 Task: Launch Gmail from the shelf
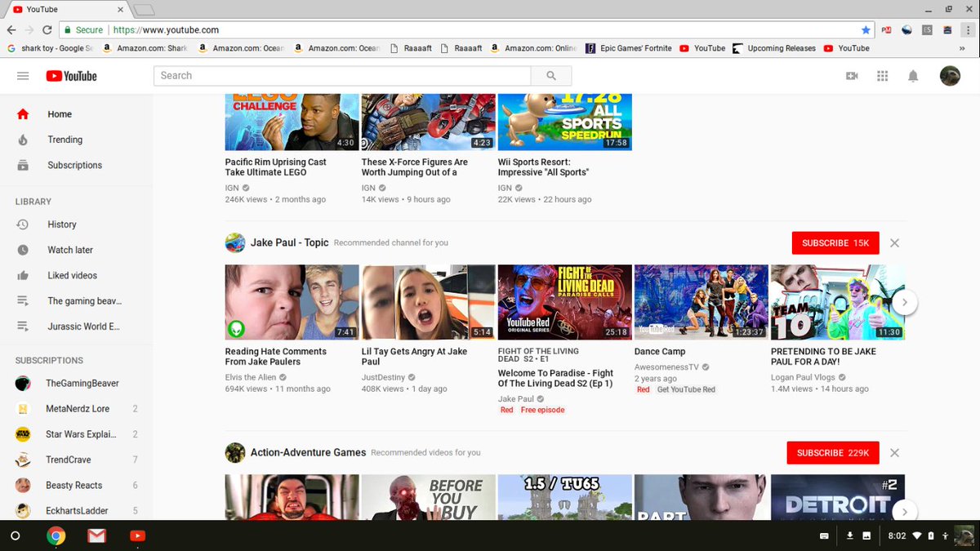96,536
